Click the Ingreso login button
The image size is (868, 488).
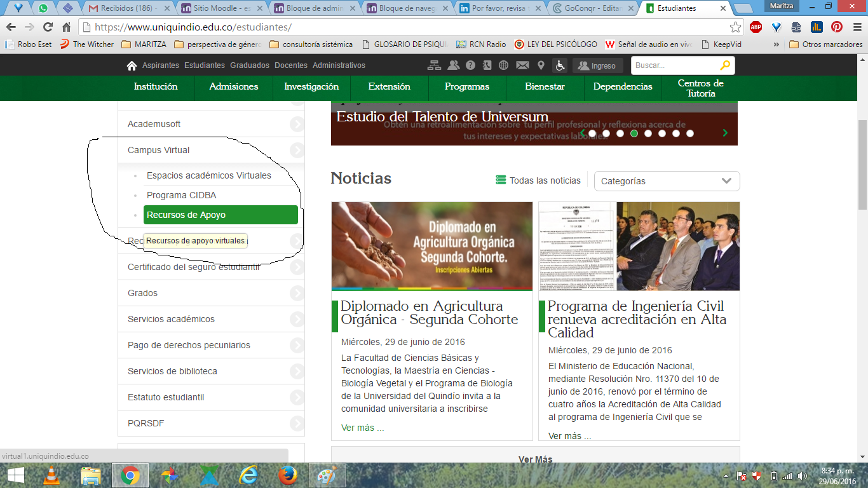pyautogui.click(x=597, y=65)
